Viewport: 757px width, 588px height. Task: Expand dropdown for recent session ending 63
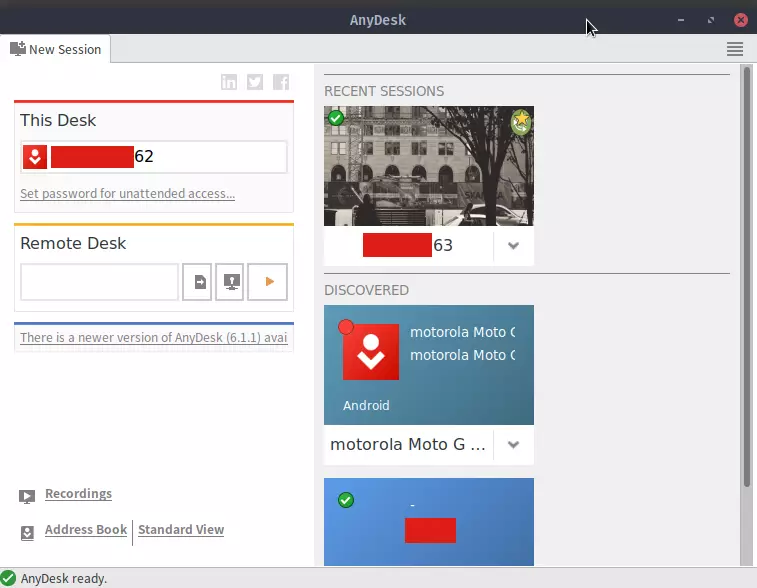pyautogui.click(x=514, y=246)
